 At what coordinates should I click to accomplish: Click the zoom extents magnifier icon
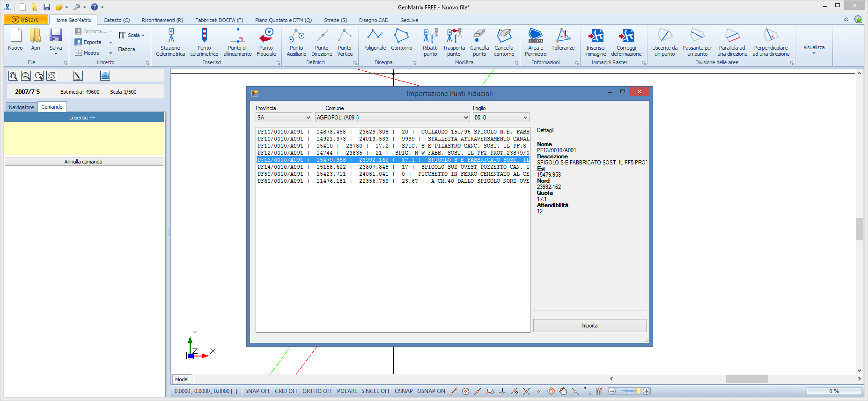(x=14, y=76)
